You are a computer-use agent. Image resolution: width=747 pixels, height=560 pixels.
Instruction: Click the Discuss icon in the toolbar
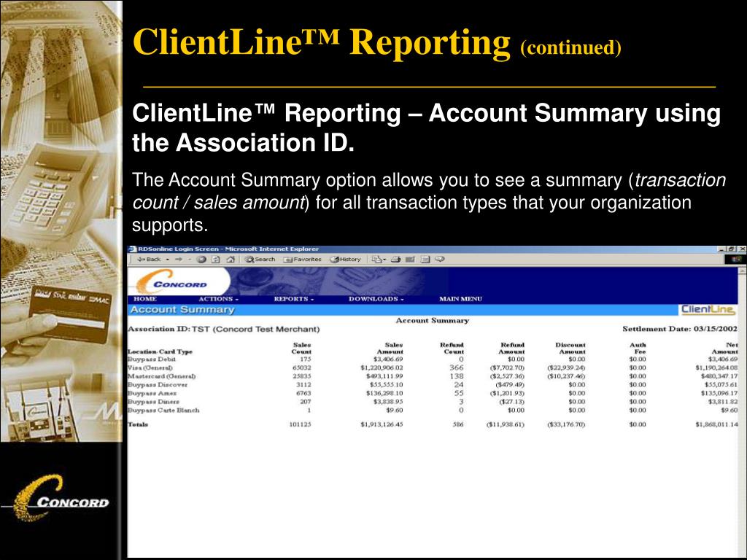[425, 259]
